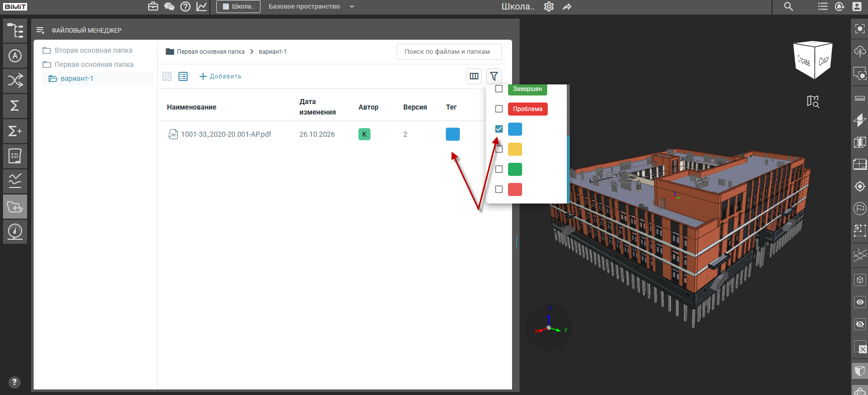Image resolution: width=868 pixels, height=395 pixels.
Task: Click the Добавить button
Action: tap(220, 76)
